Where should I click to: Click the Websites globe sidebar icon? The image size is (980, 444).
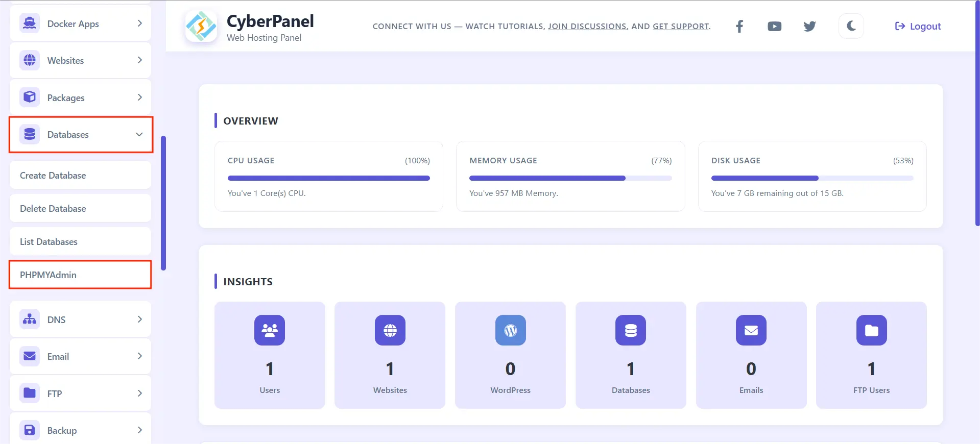[x=30, y=60]
